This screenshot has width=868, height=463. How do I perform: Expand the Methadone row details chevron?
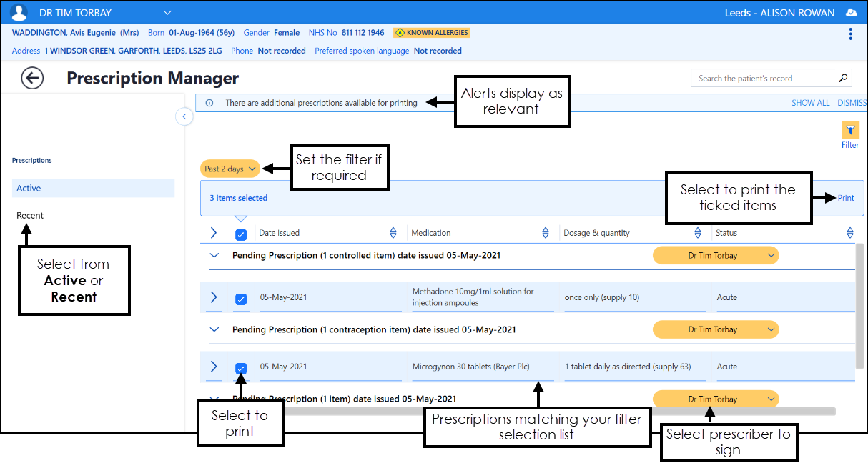click(213, 297)
